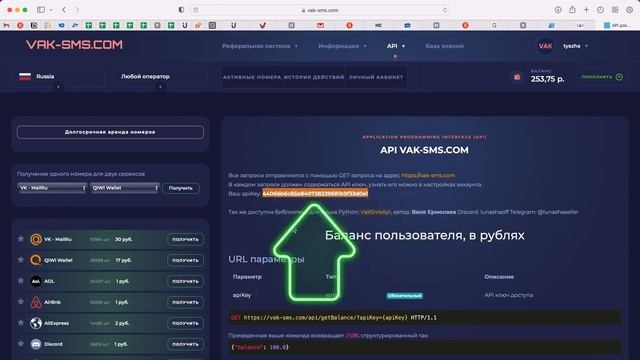The height and width of the screenshot is (360, 640).
Task: Click получить for Discord
Action: pyautogui.click(x=185, y=344)
